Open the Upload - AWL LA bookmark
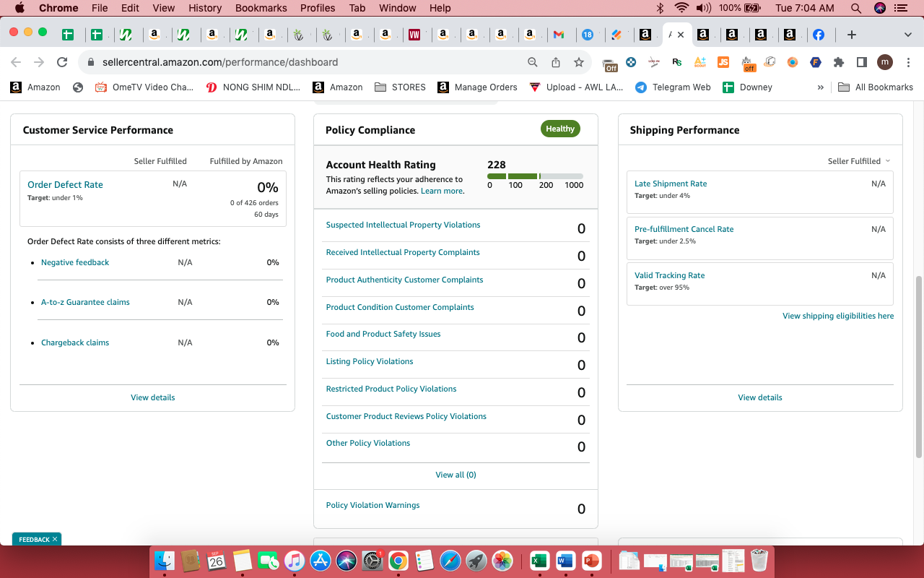 click(x=576, y=87)
